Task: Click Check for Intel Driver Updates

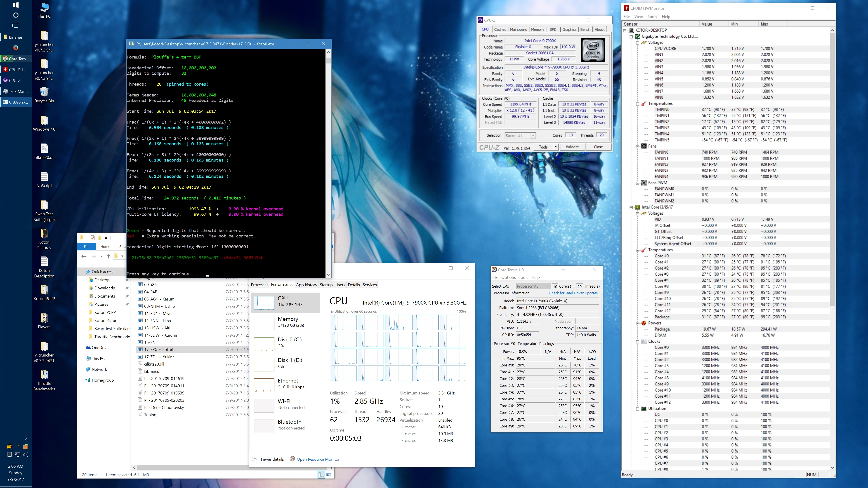Action: click(573, 293)
